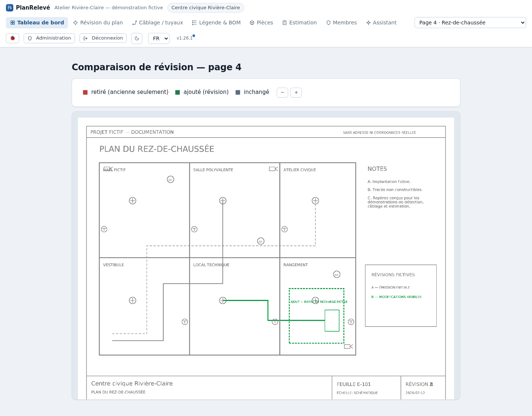Screen dimensions: 532x416
Task: Click camera symbol in Hall fictif room
Action: (x=108, y=169)
